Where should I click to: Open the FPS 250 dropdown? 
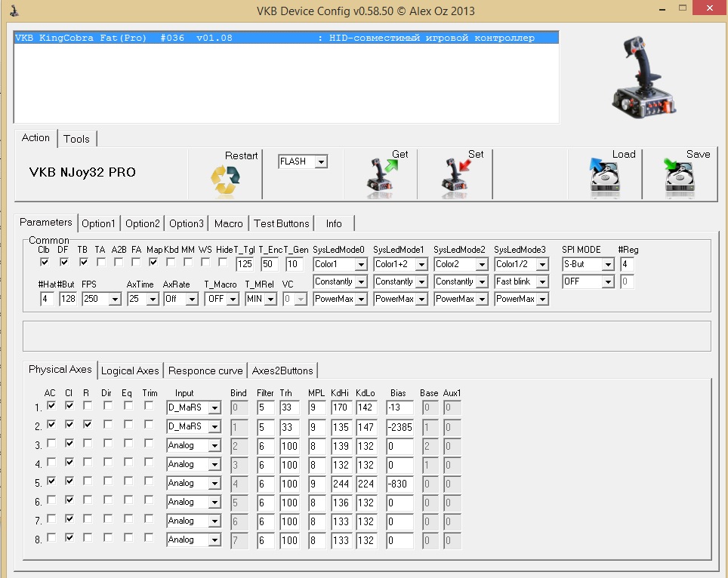[115, 300]
